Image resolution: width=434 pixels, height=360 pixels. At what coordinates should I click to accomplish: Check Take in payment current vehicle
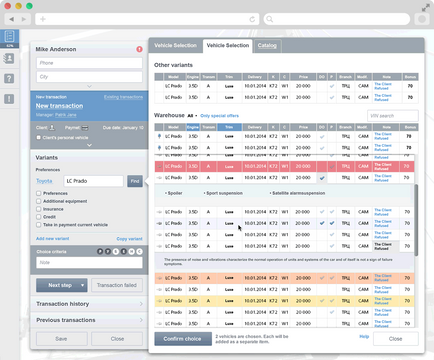point(39,225)
